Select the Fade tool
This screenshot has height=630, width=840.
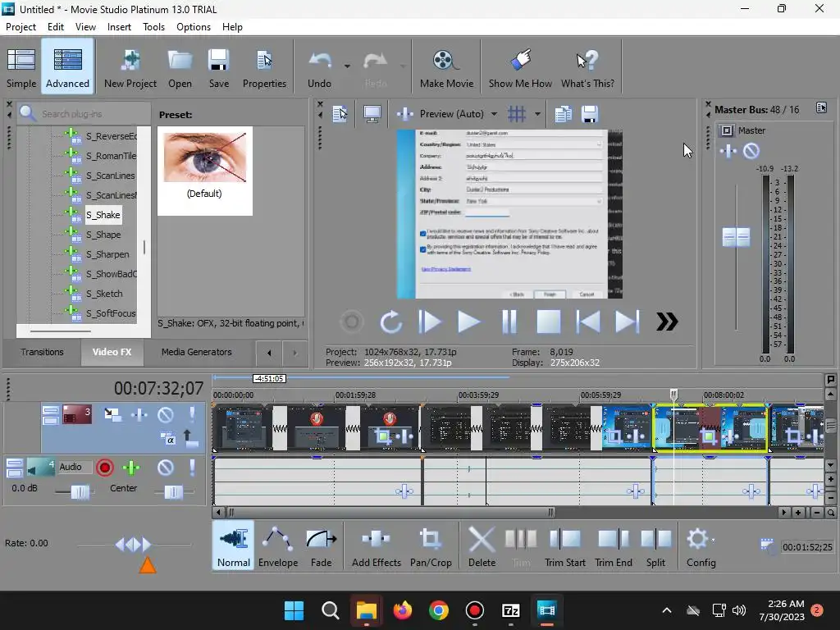tap(322, 546)
